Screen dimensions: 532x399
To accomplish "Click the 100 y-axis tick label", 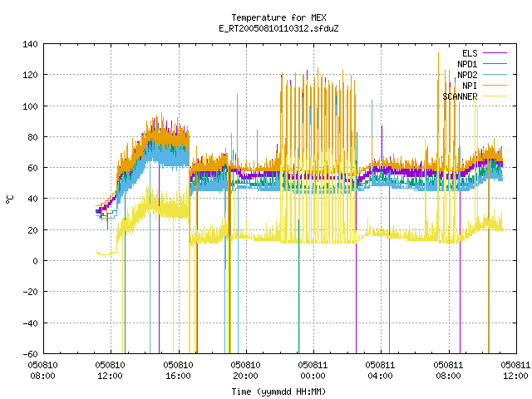I will (30, 106).
